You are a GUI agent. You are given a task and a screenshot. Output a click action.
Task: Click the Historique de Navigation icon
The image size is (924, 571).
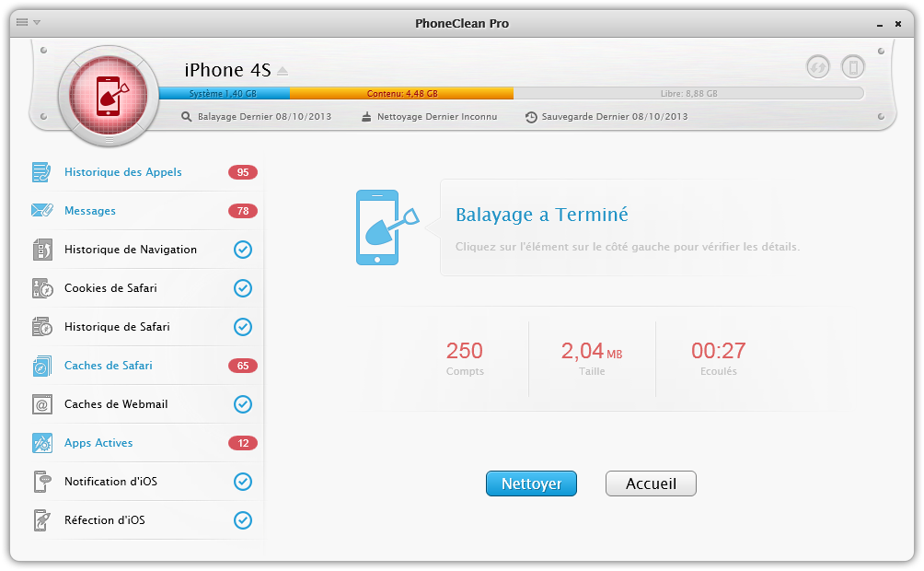pyautogui.click(x=41, y=250)
